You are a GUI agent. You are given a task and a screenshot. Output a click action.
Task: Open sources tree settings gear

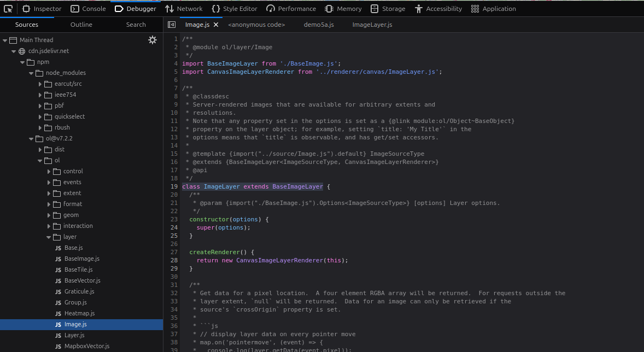[153, 40]
